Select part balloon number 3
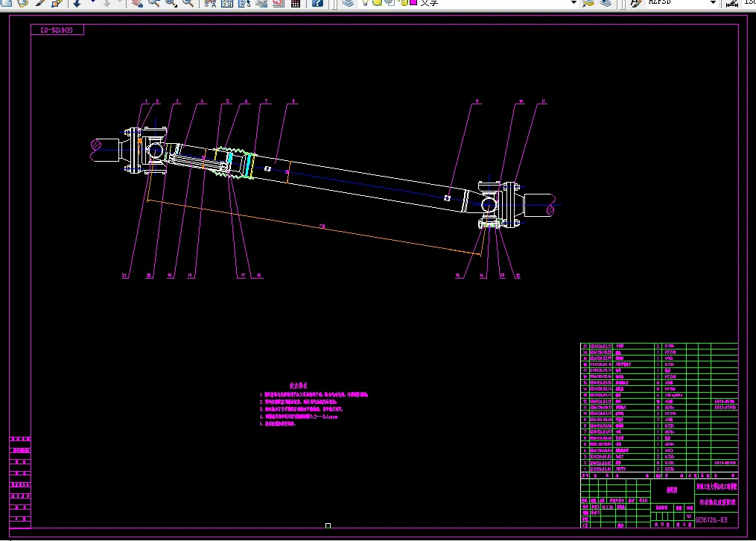This screenshot has width=756, height=541. pyautogui.click(x=177, y=101)
